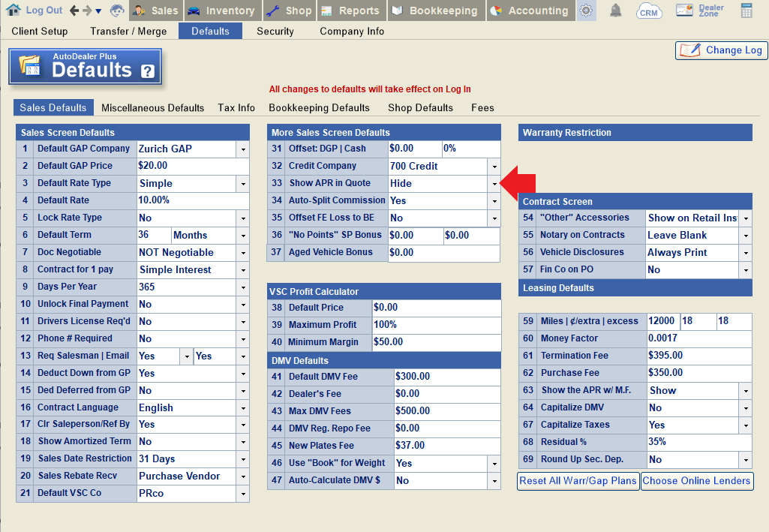Expand "Other" Accessories dropdown
The width and height of the screenshot is (769, 532).
(x=746, y=218)
